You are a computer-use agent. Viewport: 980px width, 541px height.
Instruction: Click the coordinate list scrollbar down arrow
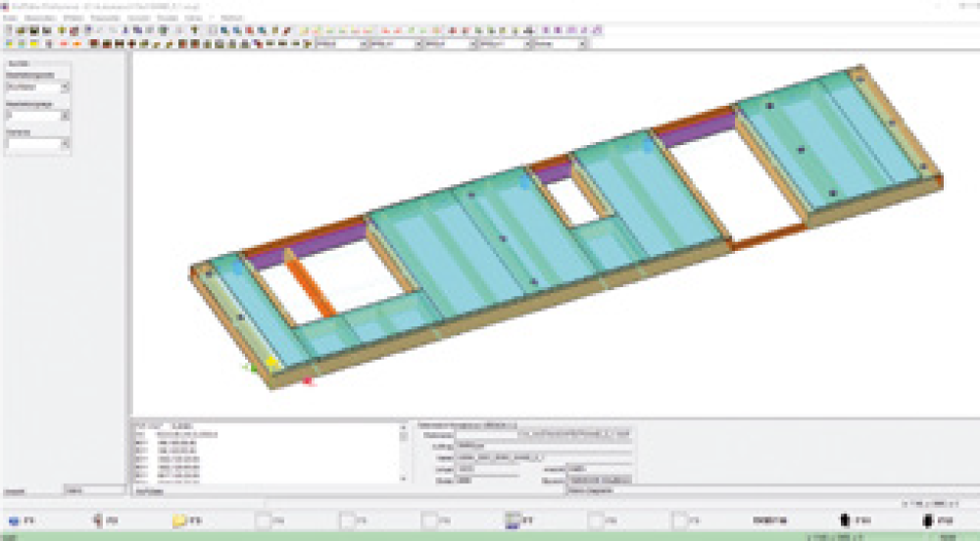click(403, 478)
